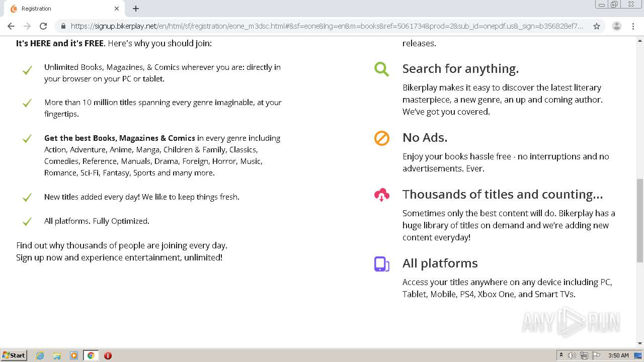This screenshot has width=644, height=362.
Task: View site info via padlock icon
Action: coord(63,26)
